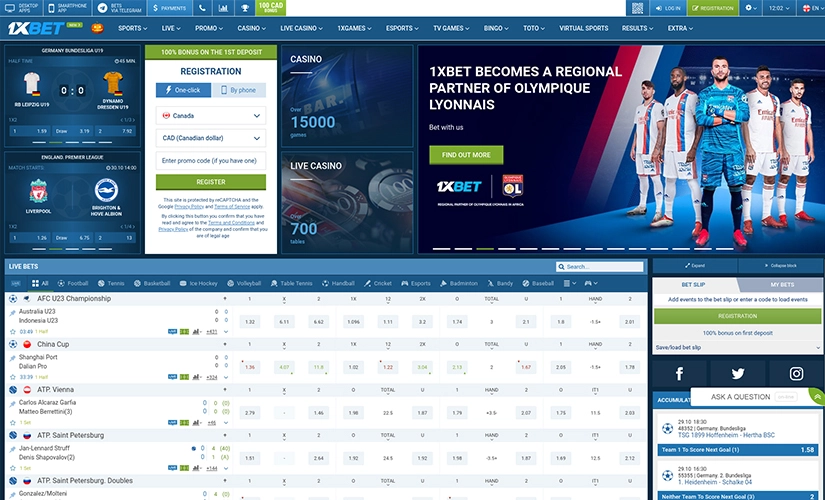Open the Terms and Conditions link

(x=231, y=223)
